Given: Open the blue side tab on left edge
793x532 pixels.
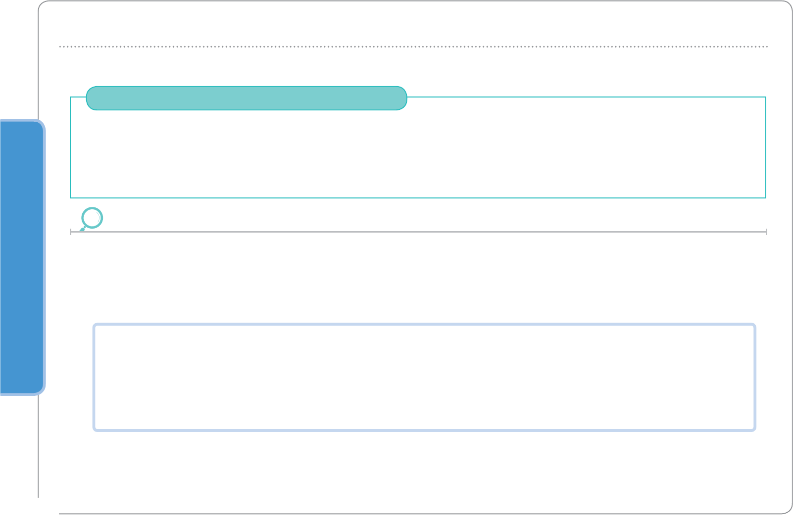Looking at the screenshot, I should 21,257.
